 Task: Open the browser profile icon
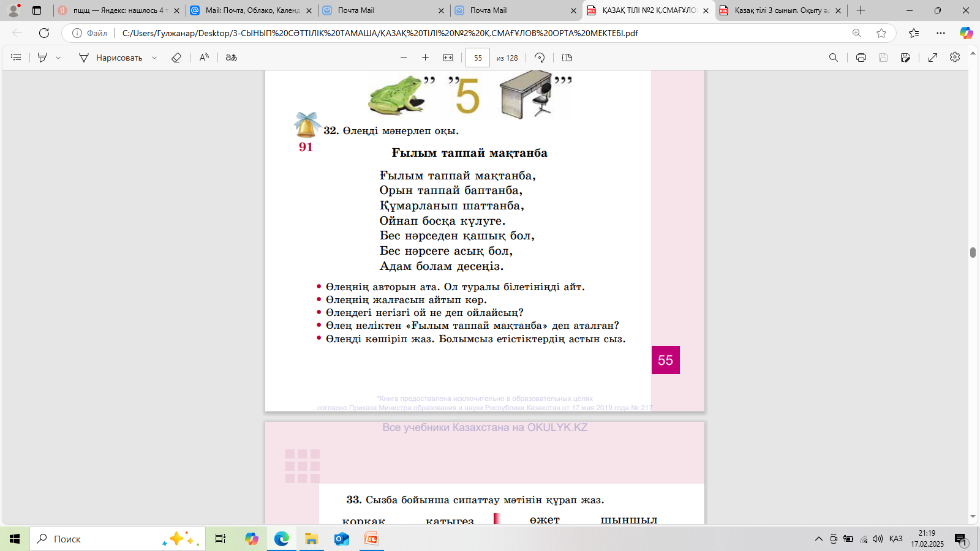coord(13,10)
